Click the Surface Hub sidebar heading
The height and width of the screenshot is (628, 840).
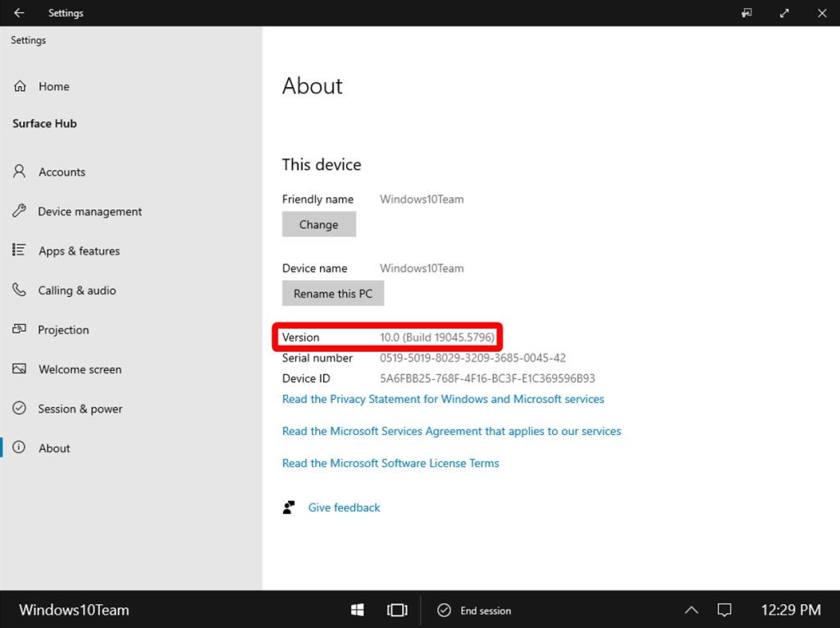[44, 123]
